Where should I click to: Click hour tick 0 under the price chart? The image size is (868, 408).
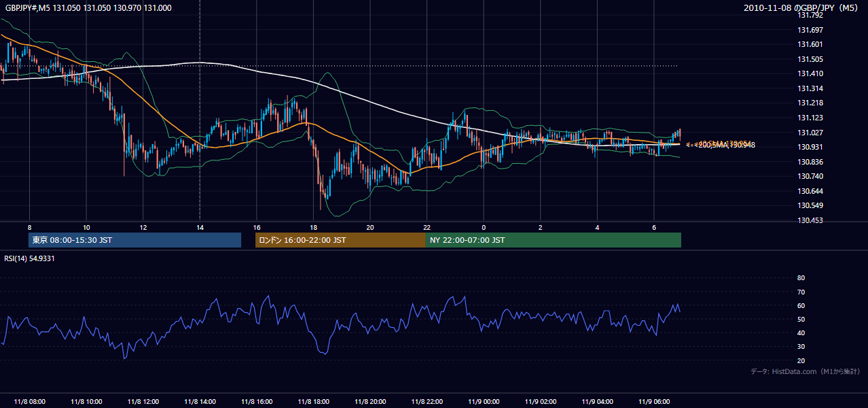[x=484, y=227]
